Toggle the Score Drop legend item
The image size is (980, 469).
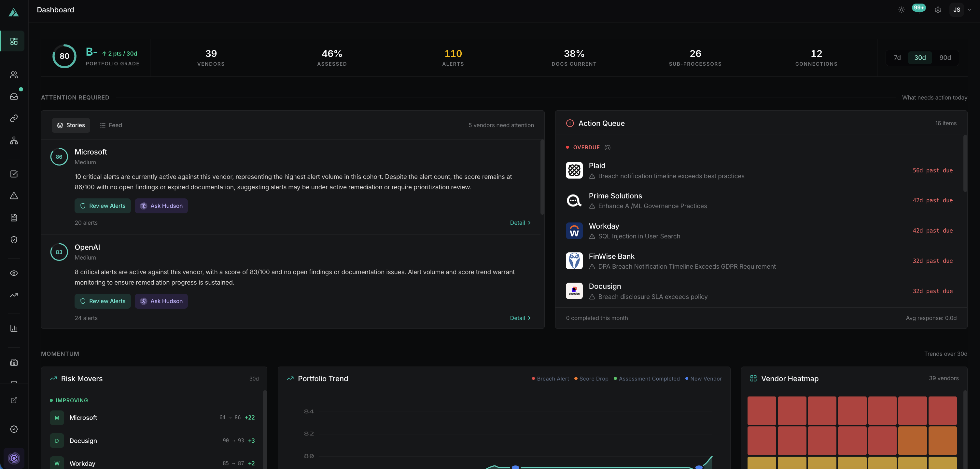(592, 379)
